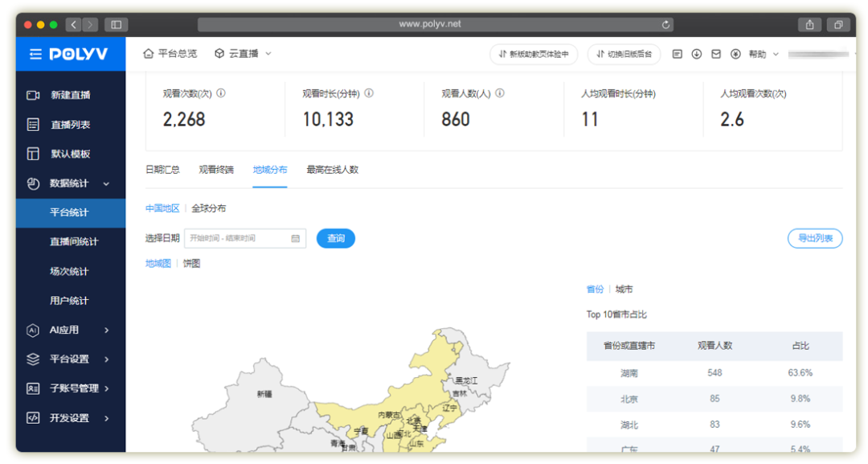This screenshot has width=868, height=464.
Task: Select the 新建直播 icon in the sidebar
Action: tap(33, 95)
